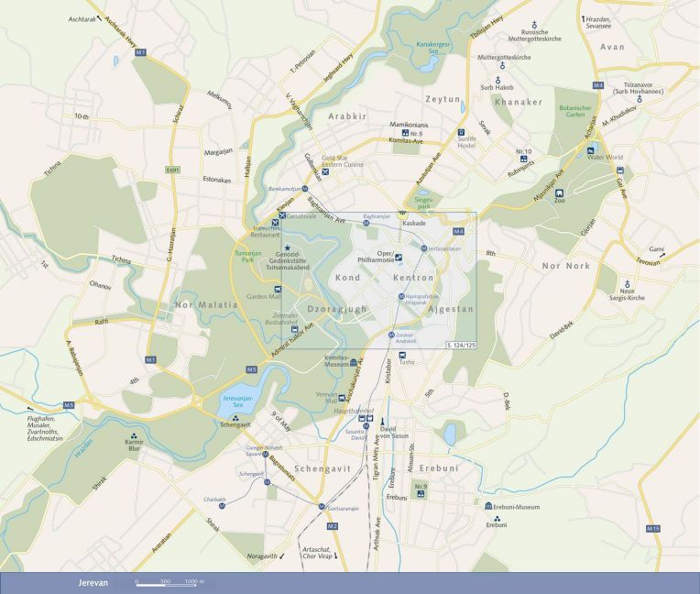
Task: Select the Water World icon
Action: click(x=591, y=149)
